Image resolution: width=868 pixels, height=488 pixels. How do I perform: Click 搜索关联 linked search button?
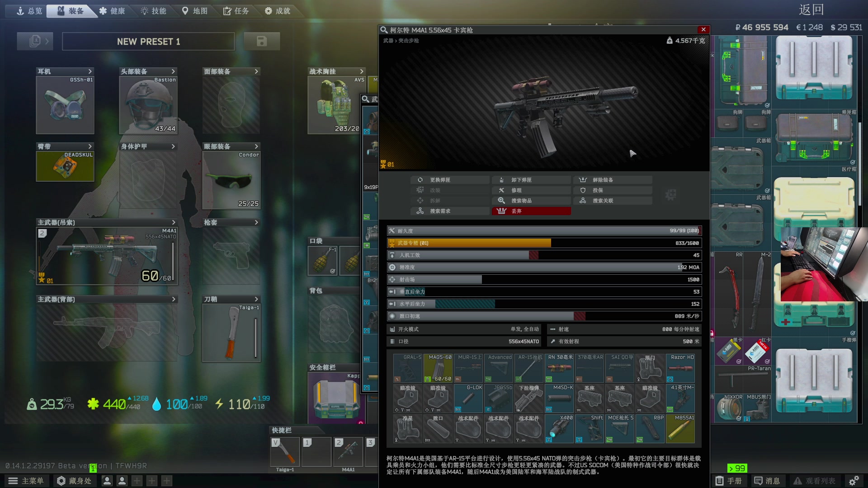(x=613, y=201)
